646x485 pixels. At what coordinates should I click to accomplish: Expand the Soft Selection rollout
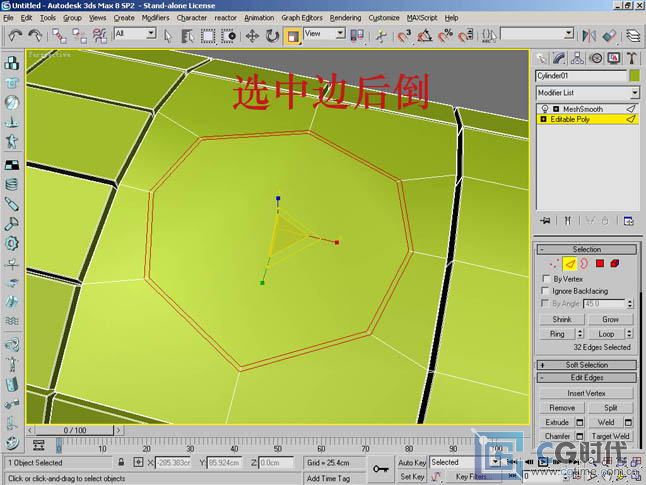[587, 365]
